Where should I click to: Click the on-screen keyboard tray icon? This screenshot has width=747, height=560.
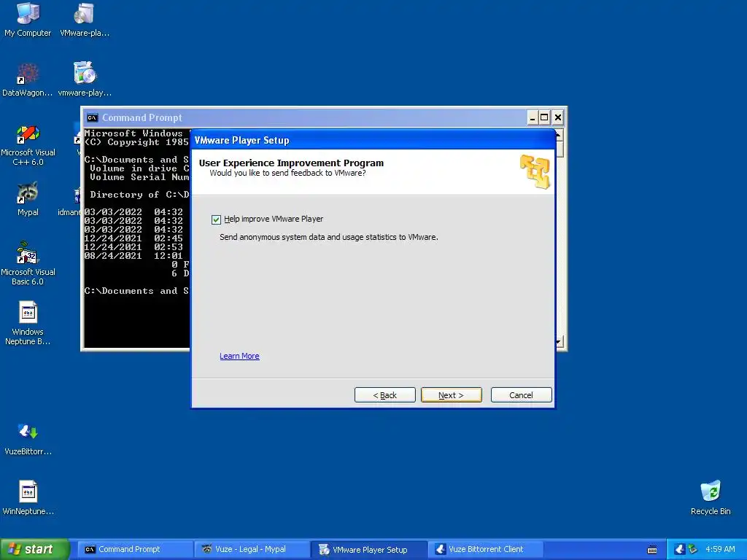coord(652,550)
